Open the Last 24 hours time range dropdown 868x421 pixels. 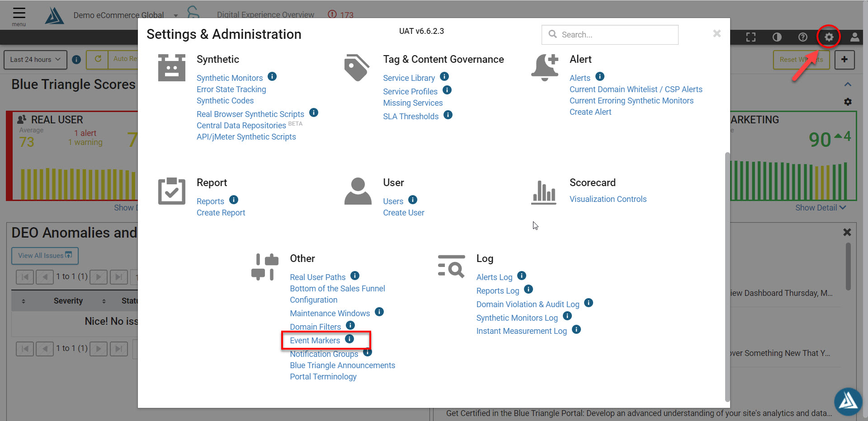pyautogui.click(x=35, y=60)
